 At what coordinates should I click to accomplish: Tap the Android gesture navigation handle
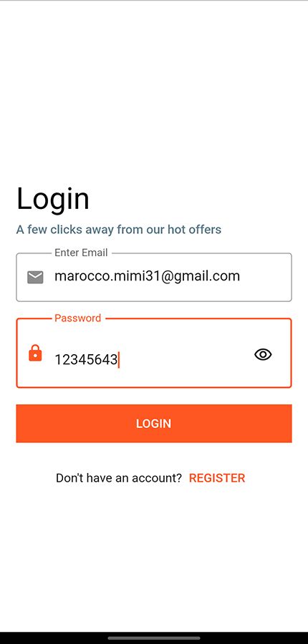154,638
